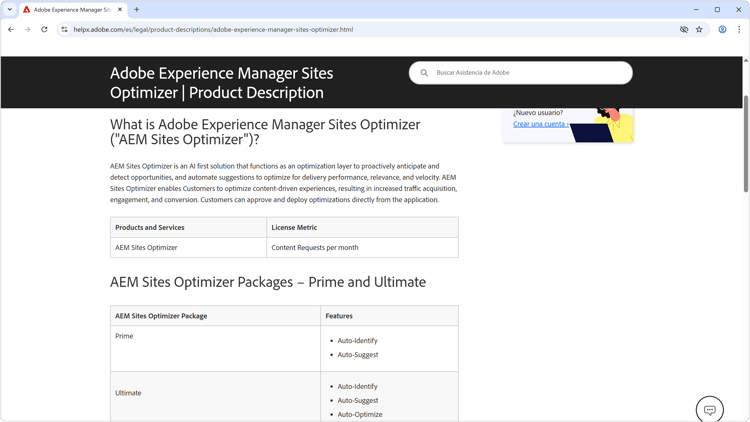Viewport: 750px width, 422px height.
Task: Click the License Metric header cell
Action: point(363,227)
